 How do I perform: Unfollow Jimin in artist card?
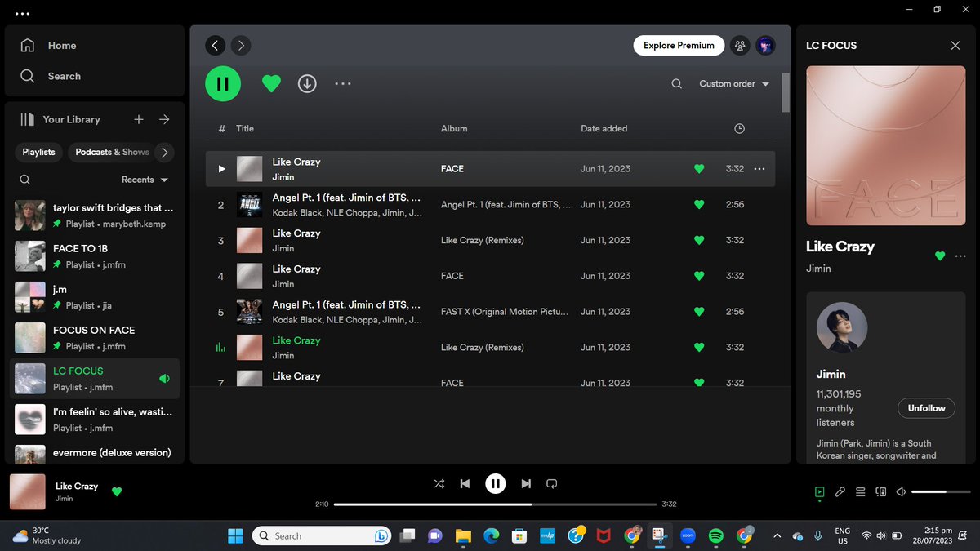[927, 408]
